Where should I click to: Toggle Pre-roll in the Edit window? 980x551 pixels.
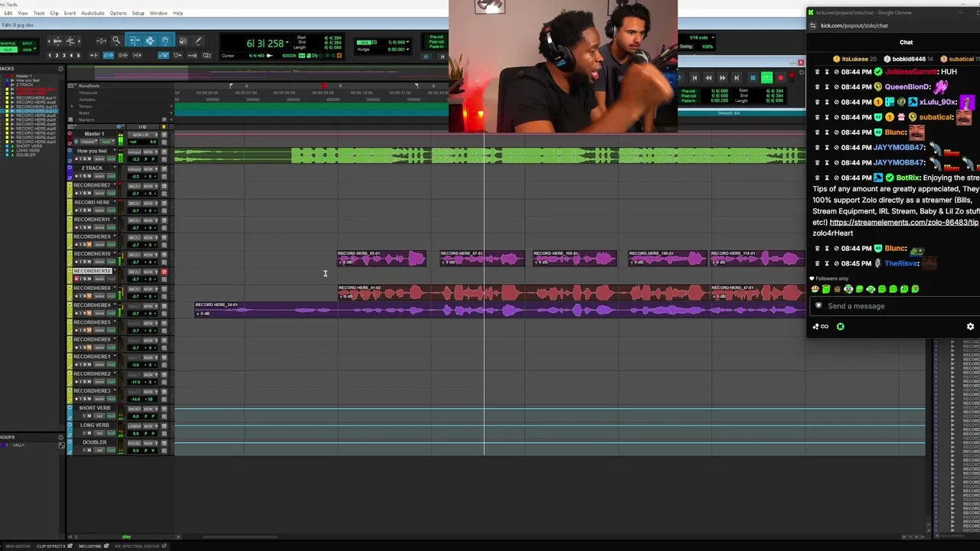pos(436,37)
